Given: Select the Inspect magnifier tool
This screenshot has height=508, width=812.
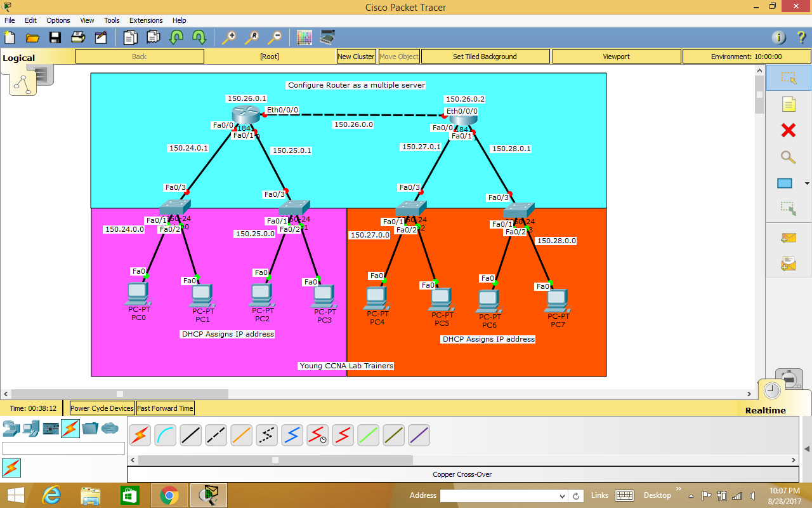Looking at the screenshot, I should click(x=788, y=157).
